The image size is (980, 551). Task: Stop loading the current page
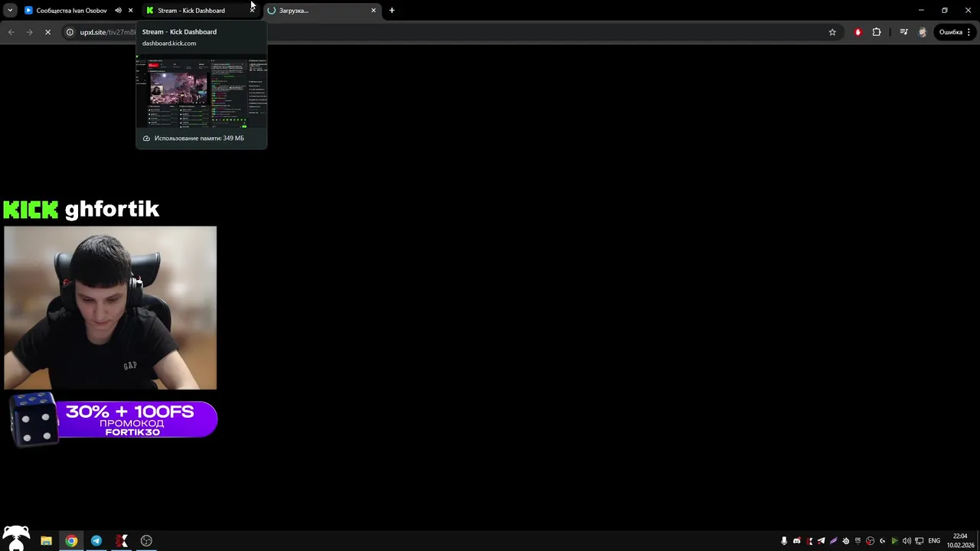coord(47,32)
